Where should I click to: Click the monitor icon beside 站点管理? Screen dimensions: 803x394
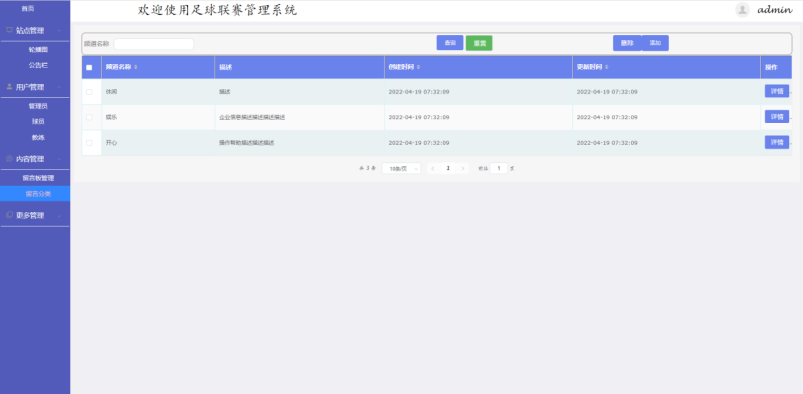tap(9, 30)
